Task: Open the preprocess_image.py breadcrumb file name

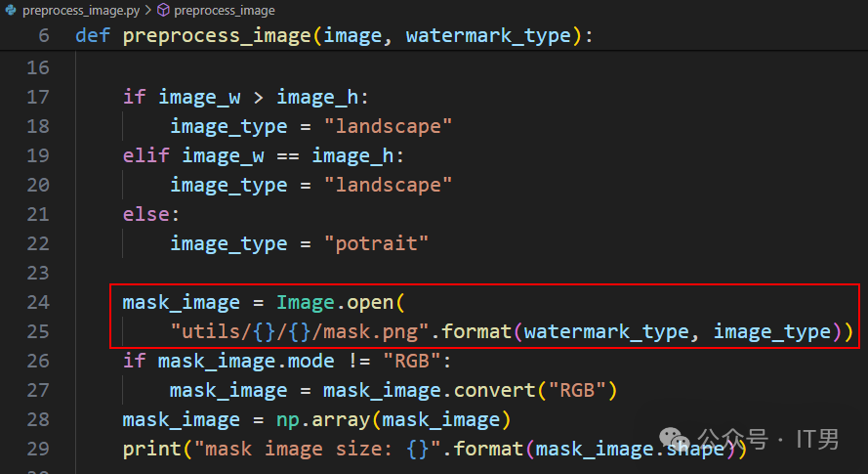Action: [x=81, y=11]
